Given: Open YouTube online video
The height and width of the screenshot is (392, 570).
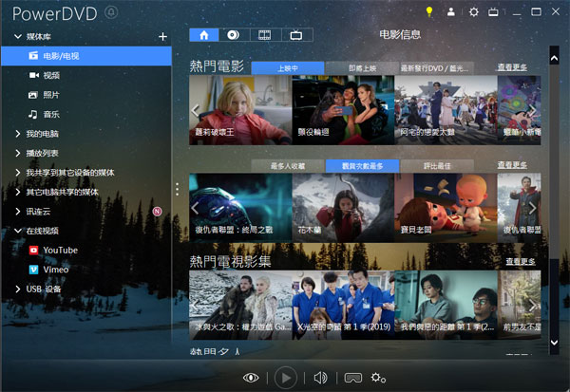Looking at the screenshot, I should [53, 250].
